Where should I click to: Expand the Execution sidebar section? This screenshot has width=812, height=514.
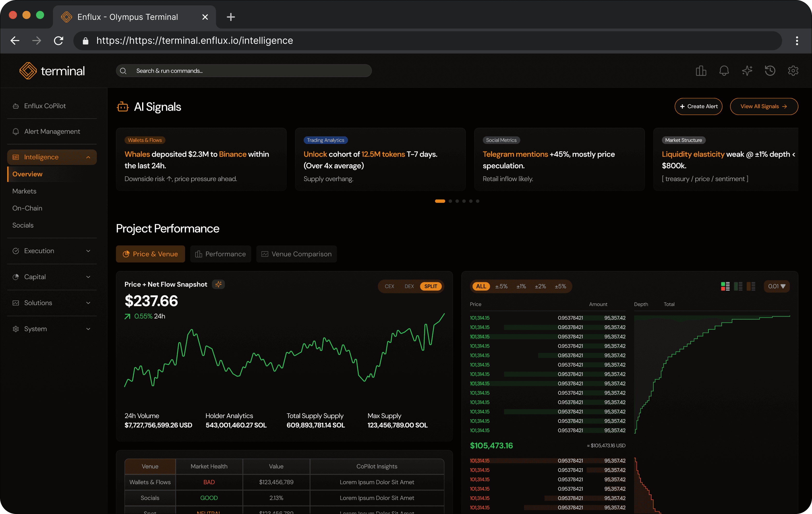[x=52, y=251]
